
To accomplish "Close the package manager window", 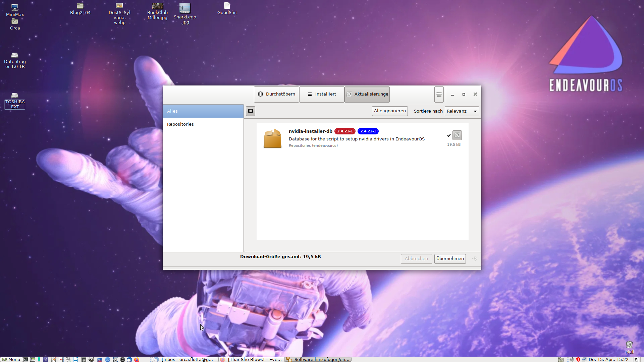I will click(x=475, y=95).
